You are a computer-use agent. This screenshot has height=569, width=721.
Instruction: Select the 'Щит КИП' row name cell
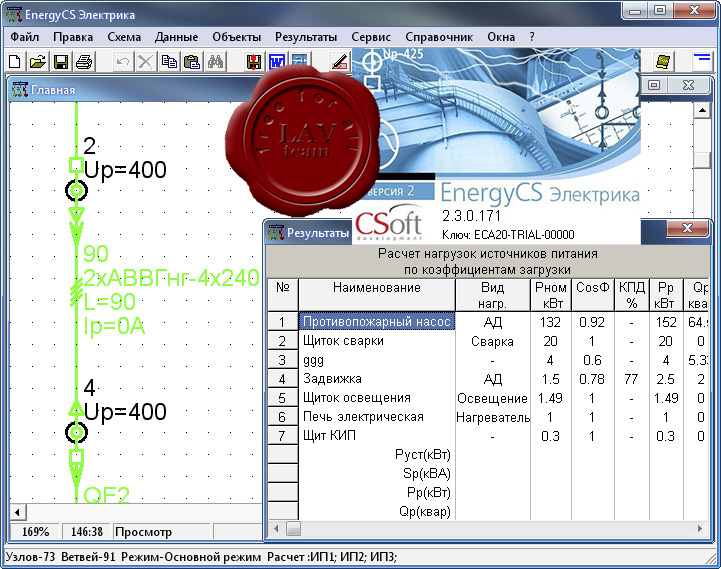(x=377, y=436)
